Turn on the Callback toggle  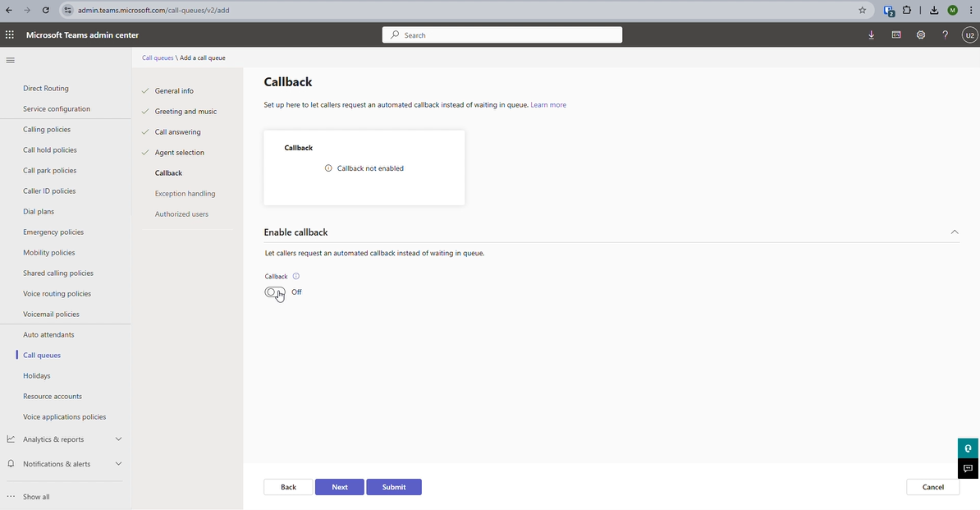click(274, 292)
